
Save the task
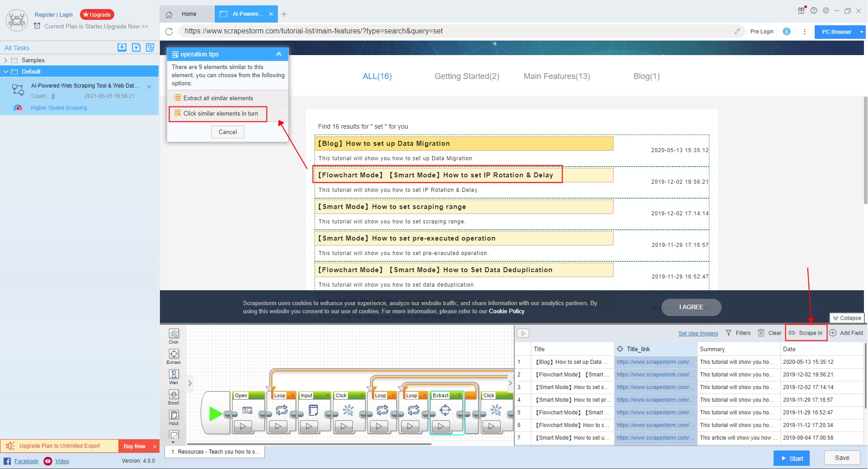coord(842,458)
